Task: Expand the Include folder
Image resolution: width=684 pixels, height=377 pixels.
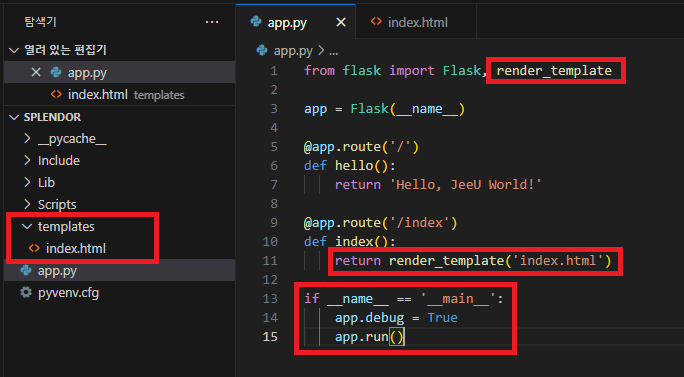Action: coord(27,161)
